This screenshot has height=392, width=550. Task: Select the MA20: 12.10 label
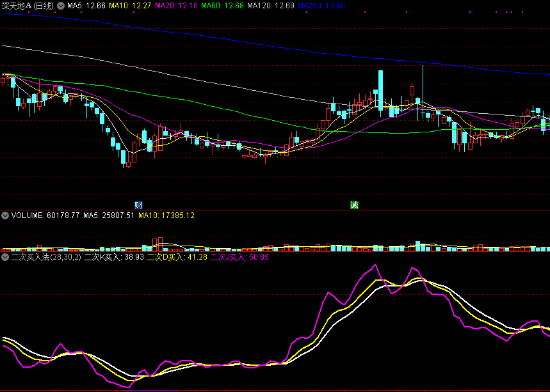pos(177,6)
